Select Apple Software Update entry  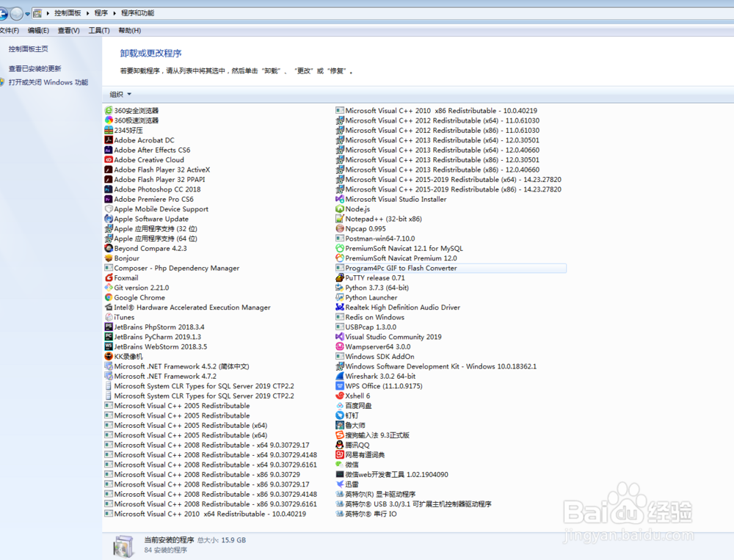pos(147,219)
